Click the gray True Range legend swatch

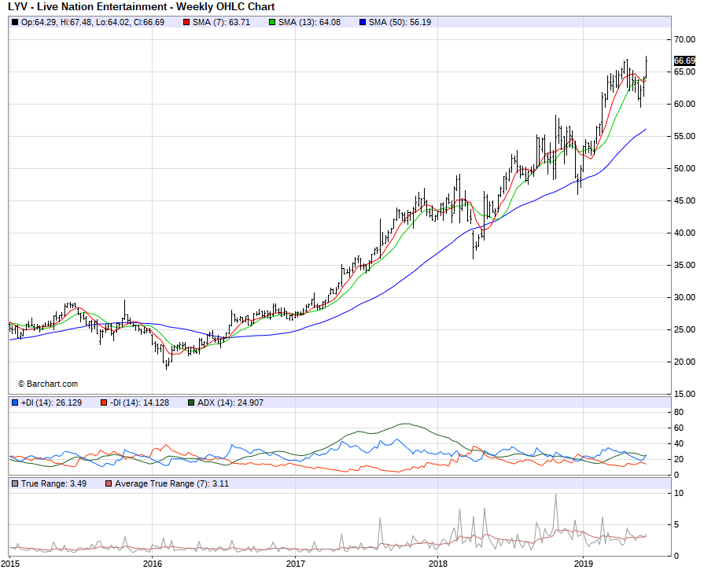15,483
